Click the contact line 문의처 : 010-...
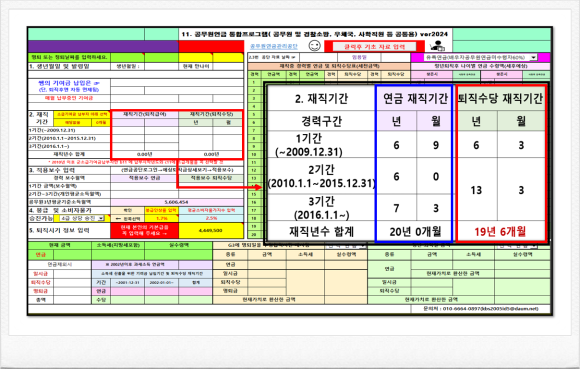Image resolution: width=580 pixels, height=369 pixels. 480,308
